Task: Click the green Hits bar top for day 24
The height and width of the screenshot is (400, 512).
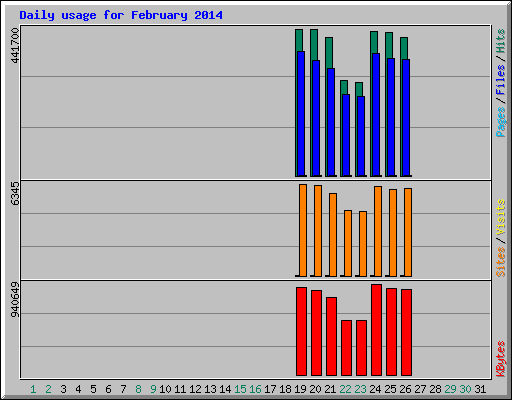Action: point(374,42)
